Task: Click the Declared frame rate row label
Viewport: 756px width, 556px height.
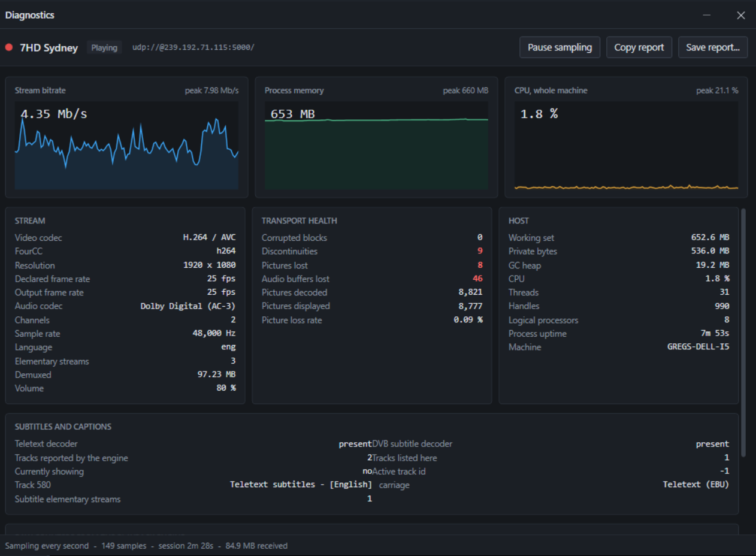Action: pyautogui.click(x=52, y=279)
